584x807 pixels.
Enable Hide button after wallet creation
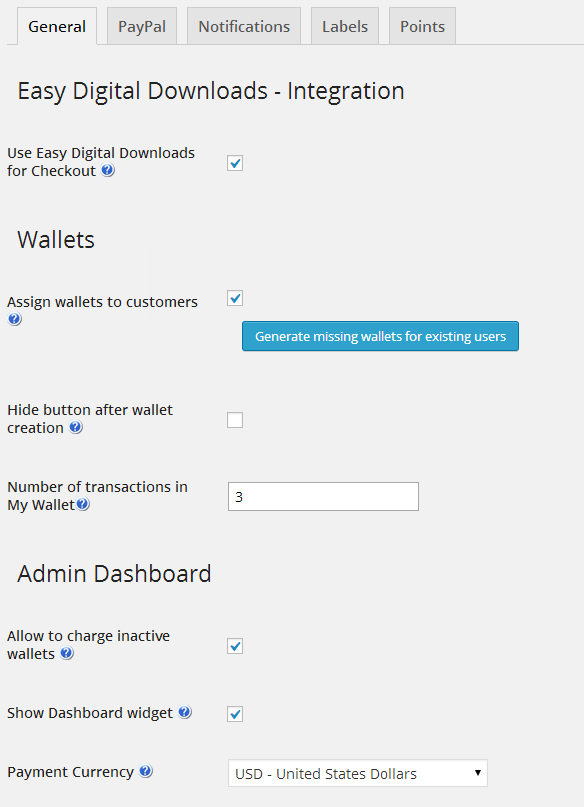coord(235,420)
